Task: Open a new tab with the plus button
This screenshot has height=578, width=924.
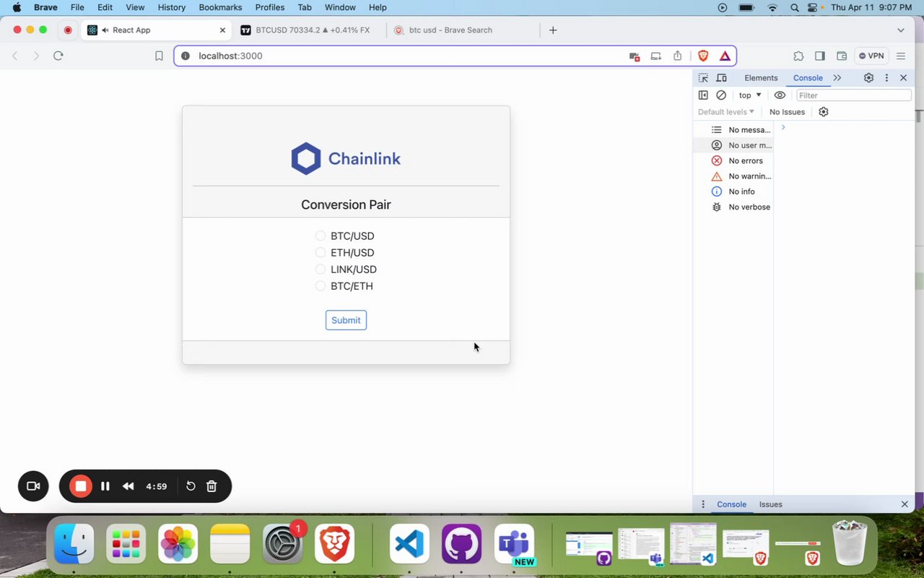Action: click(x=553, y=30)
